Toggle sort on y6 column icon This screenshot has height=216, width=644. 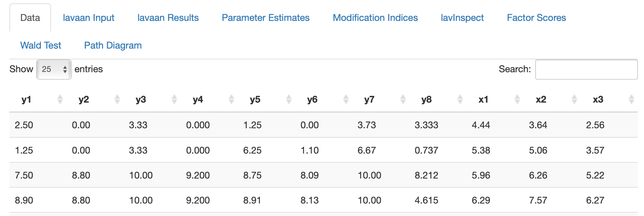(346, 99)
